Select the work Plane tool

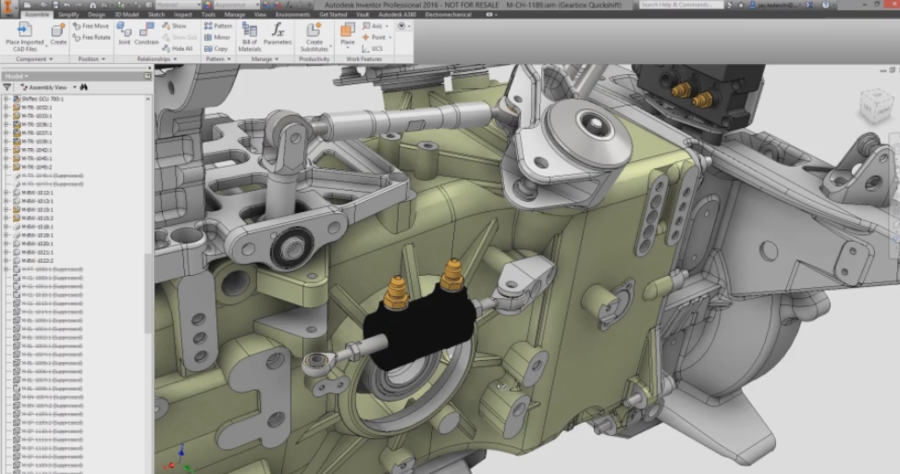click(347, 34)
